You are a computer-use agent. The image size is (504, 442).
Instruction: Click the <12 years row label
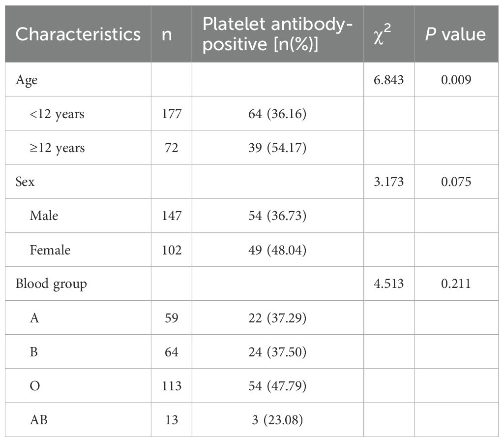[57, 114]
